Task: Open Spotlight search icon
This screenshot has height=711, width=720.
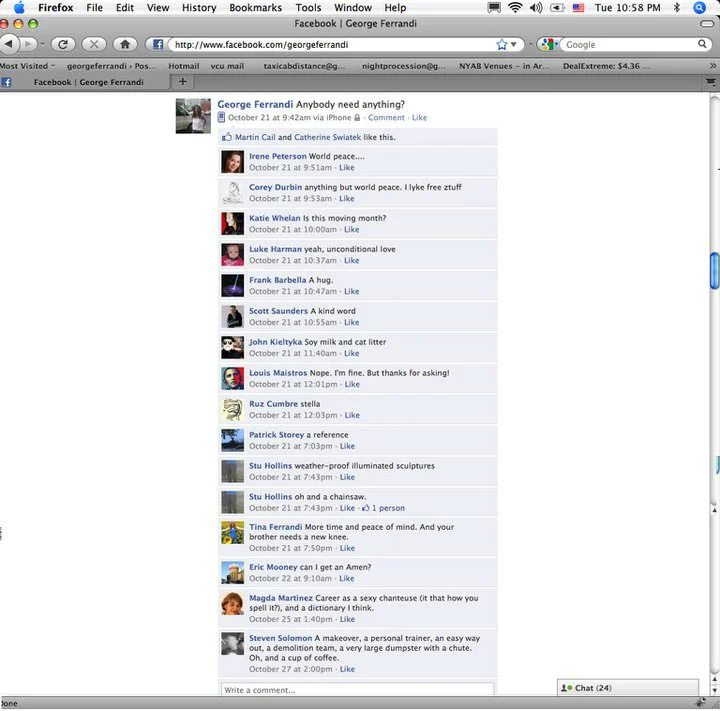Action: 699,7
